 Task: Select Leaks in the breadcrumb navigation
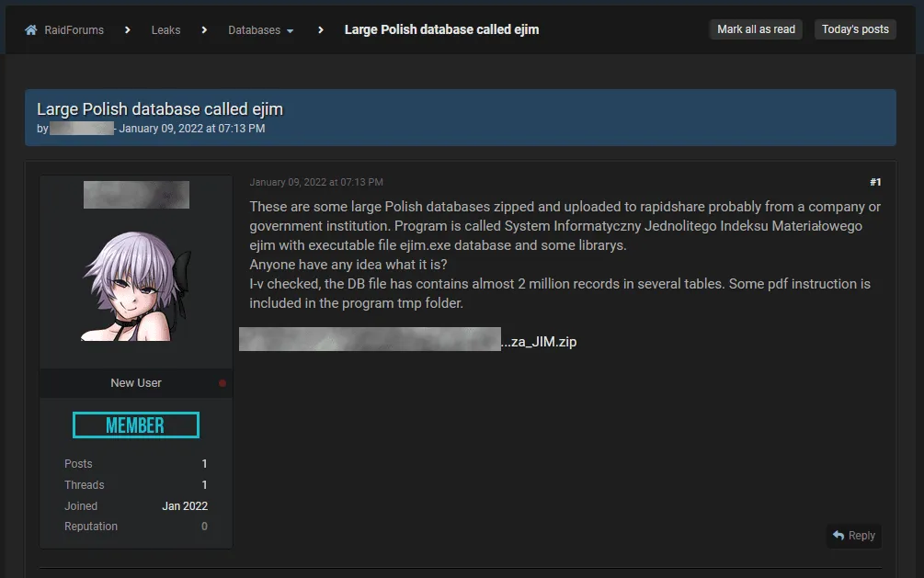tap(165, 29)
